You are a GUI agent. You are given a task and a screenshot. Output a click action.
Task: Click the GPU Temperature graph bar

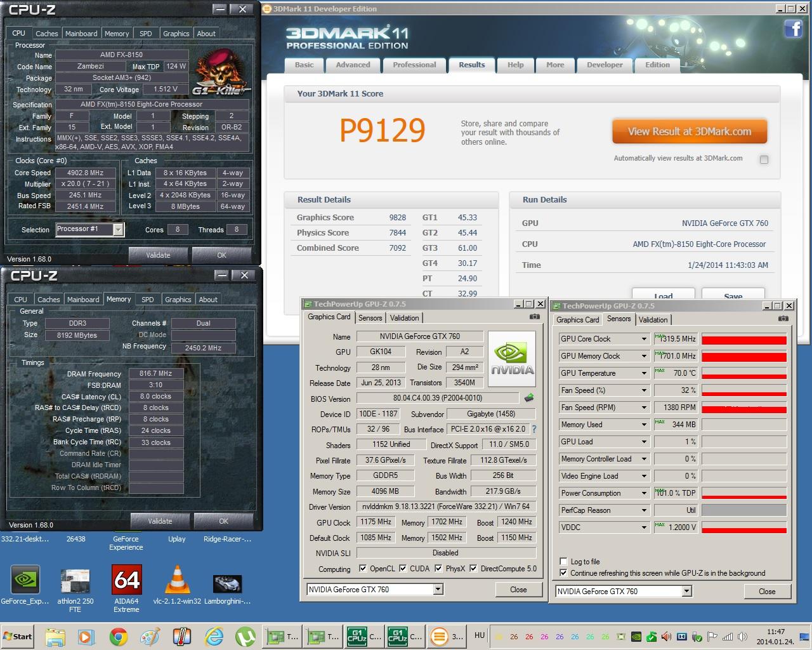coord(744,373)
